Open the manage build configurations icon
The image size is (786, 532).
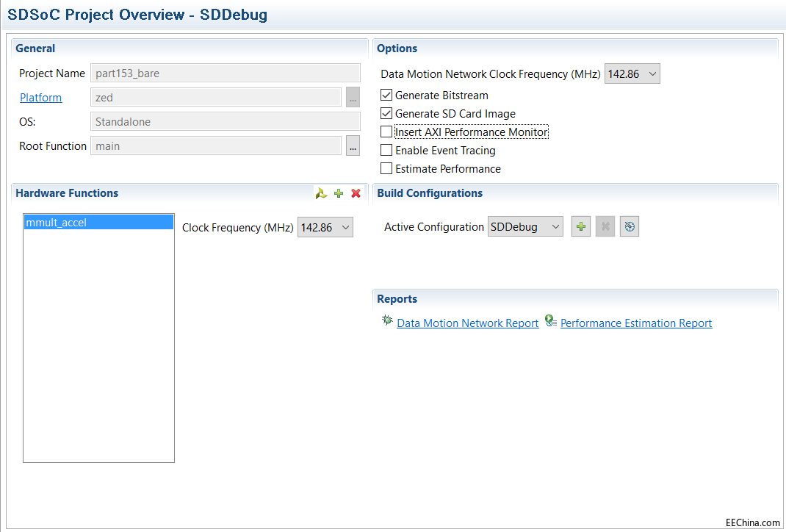(x=630, y=227)
